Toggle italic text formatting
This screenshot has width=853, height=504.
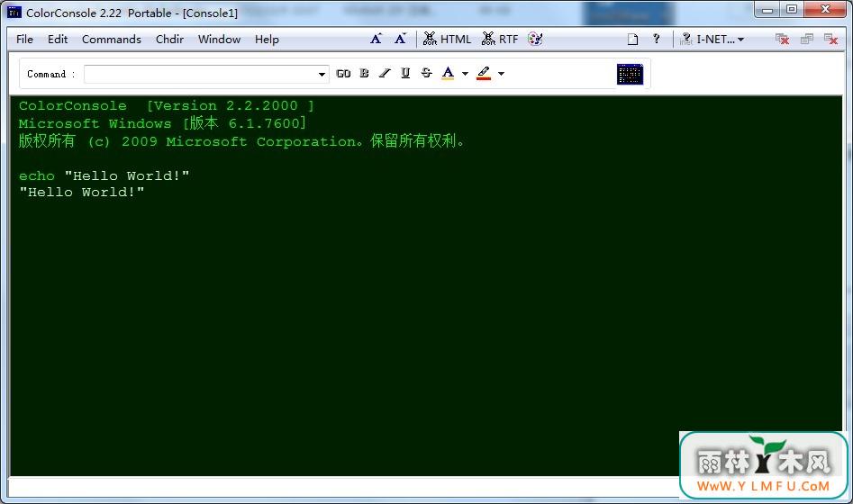point(386,73)
